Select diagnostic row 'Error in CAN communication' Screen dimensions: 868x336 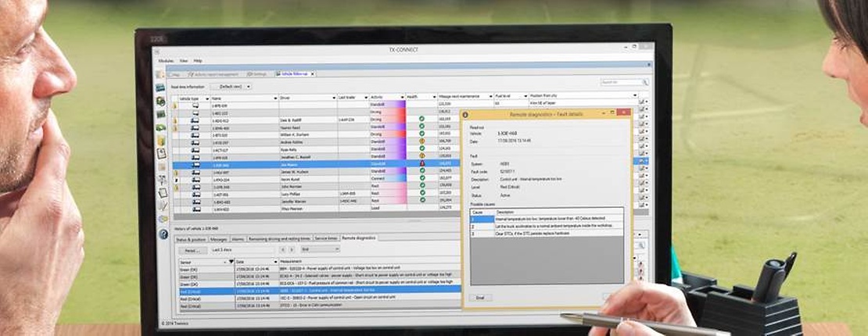pos(319,306)
